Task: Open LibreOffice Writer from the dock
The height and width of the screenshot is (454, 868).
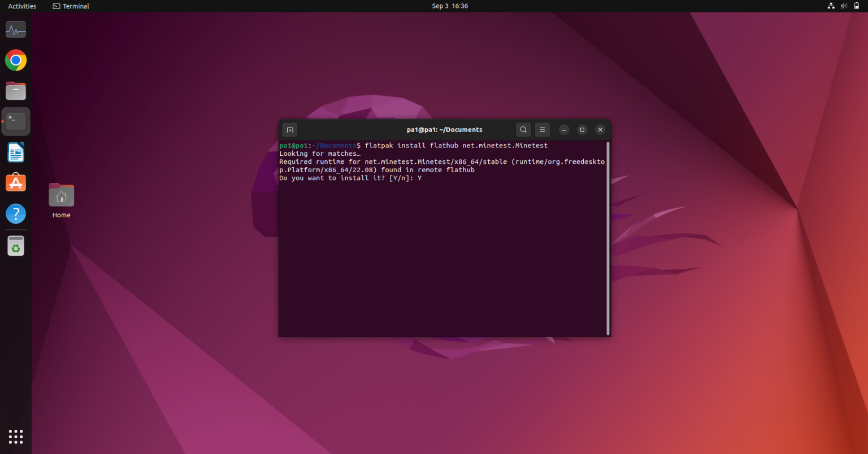Action: point(15,152)
